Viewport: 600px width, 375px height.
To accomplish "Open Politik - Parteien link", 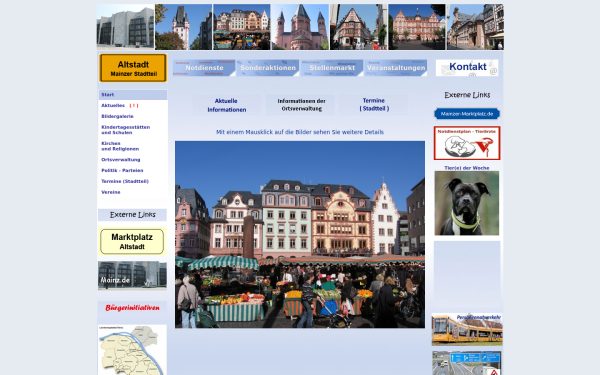I will pyautogui.click(x=122, y=170).
